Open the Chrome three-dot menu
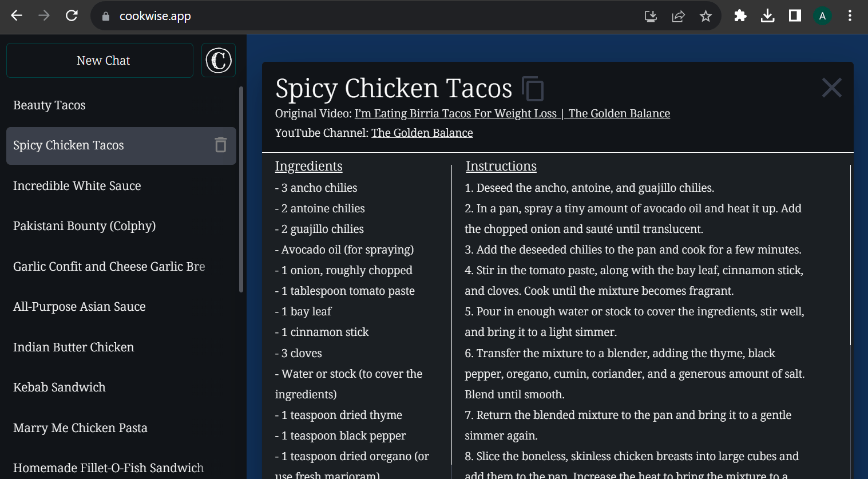 (x=850, y=16)
